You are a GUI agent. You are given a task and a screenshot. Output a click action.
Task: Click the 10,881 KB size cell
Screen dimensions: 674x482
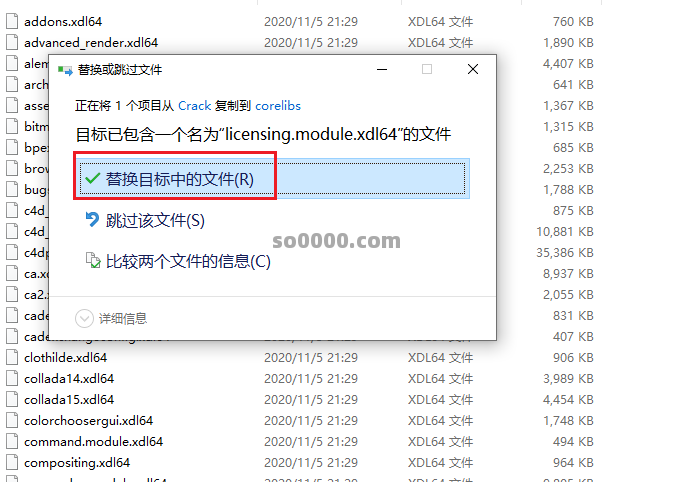click(x=565, y=231)
